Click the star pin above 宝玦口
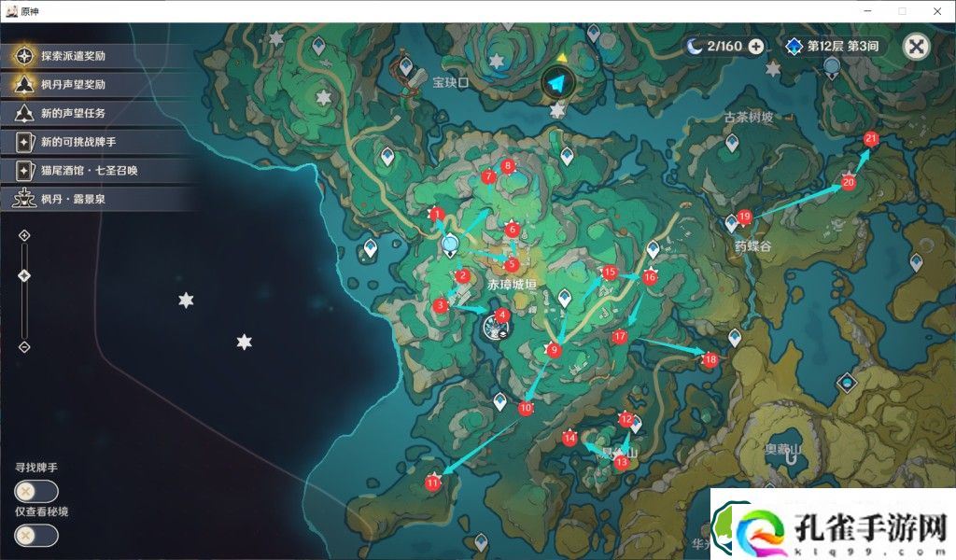Viewport: 956px width, 560px height. [497, 62]
